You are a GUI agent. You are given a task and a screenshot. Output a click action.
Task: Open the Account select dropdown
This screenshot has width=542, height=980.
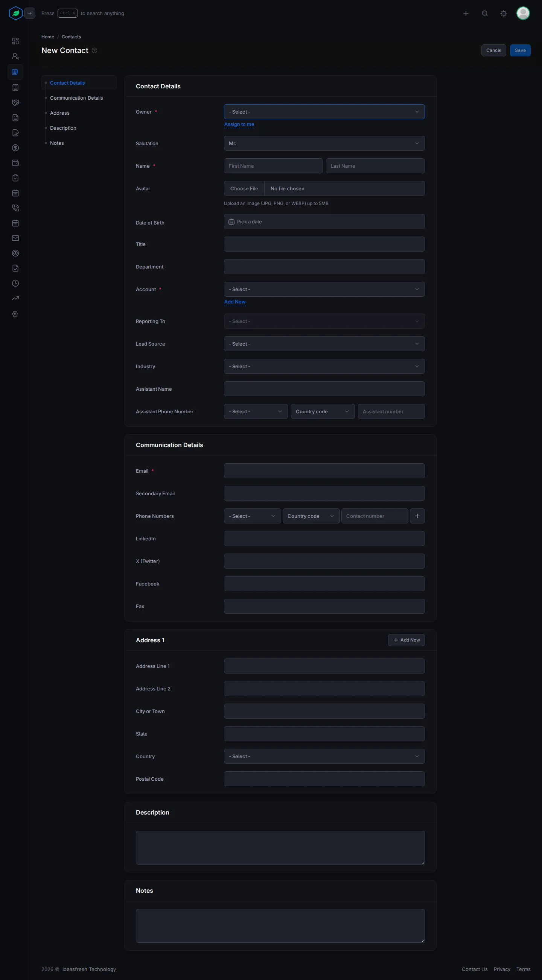tap(324, 290)
